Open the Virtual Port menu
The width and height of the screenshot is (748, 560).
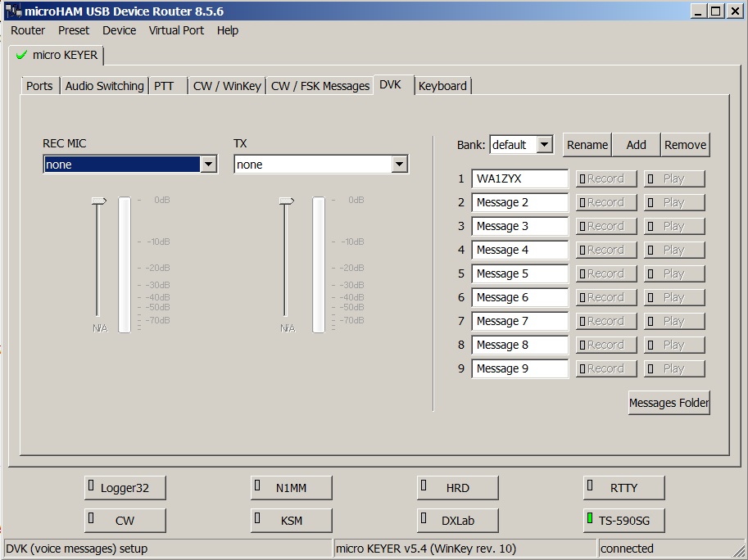pyautogui.click(x=176, y=30)
